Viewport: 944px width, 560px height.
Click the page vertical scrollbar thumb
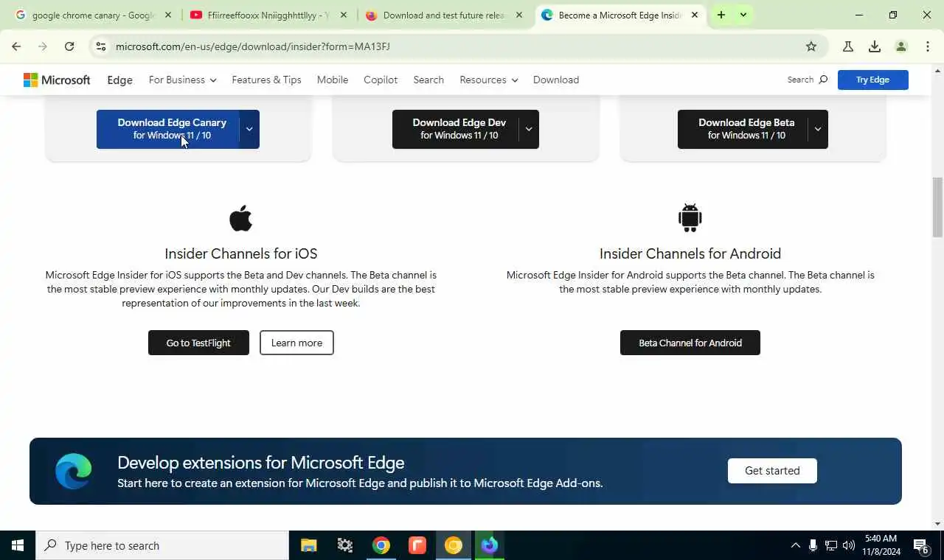click(937, 206)
